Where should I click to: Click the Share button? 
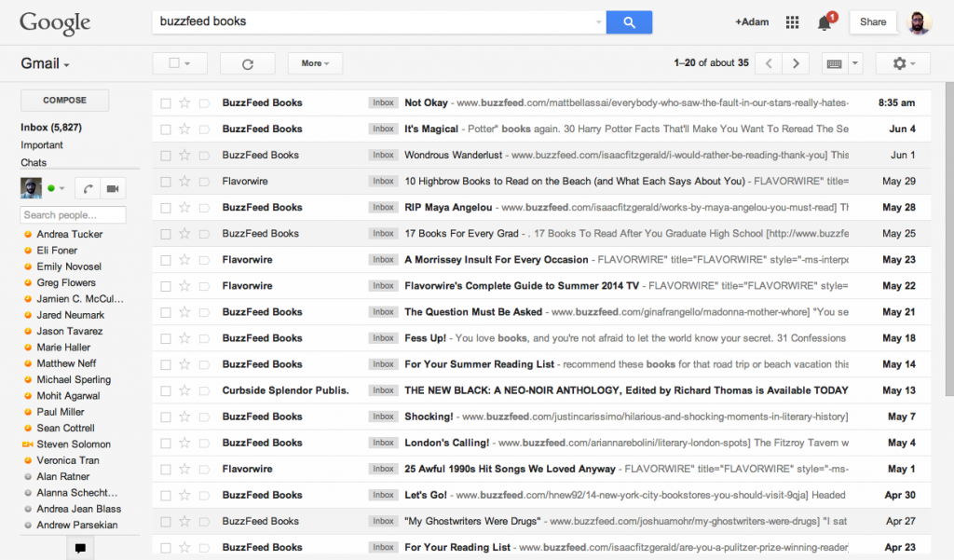click(873, 22)
